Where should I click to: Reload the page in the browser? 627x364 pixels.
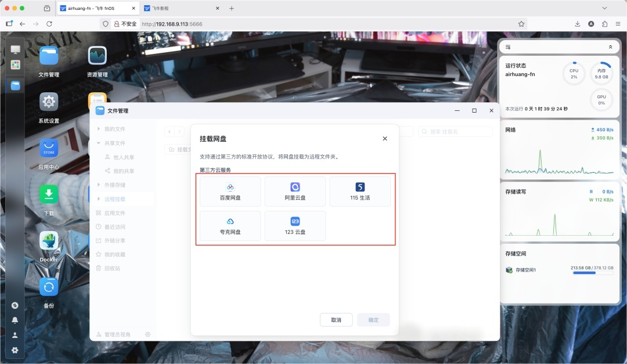[x=49, y=24]
